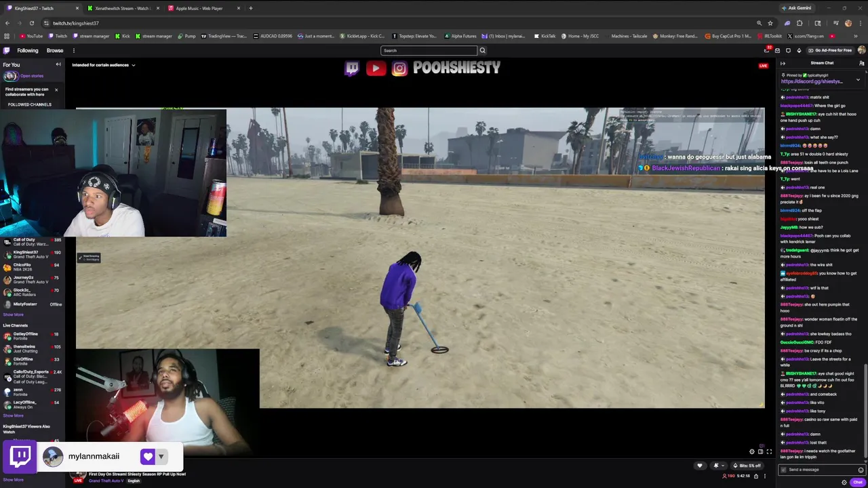Viewport: 868px width, 488px height.
Task: Click the Grand Theft Auto V category link
Action: (x=106, y=481)
